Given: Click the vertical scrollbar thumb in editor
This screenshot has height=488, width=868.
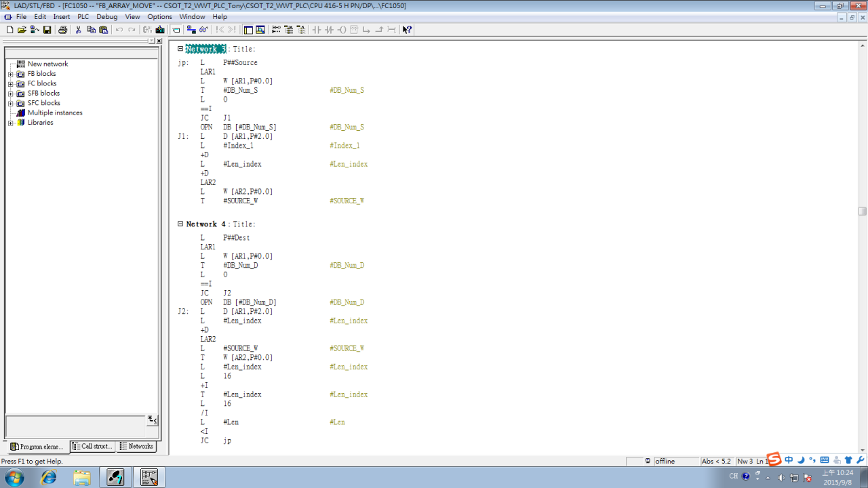Looking at the screenshot, I should click(863, 211).
